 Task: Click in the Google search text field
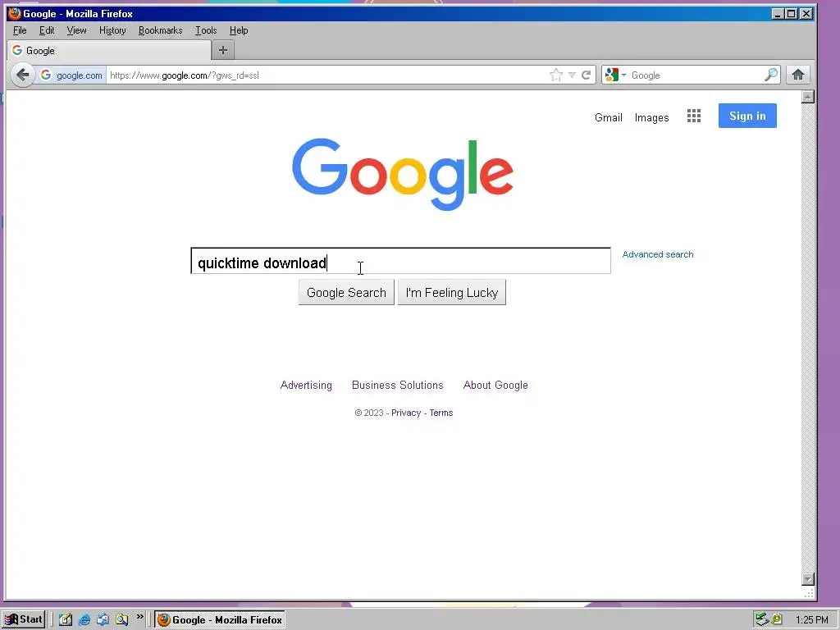click(400, 261)
